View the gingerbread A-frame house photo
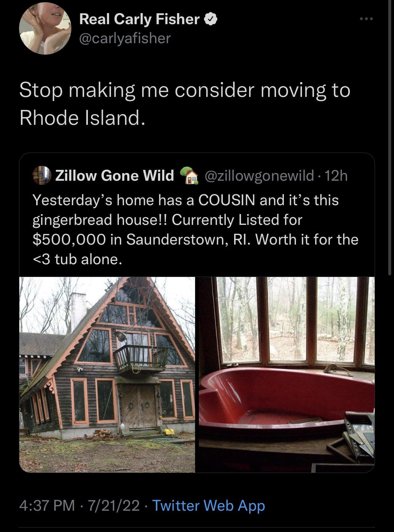394x532 pixels. 107,374
